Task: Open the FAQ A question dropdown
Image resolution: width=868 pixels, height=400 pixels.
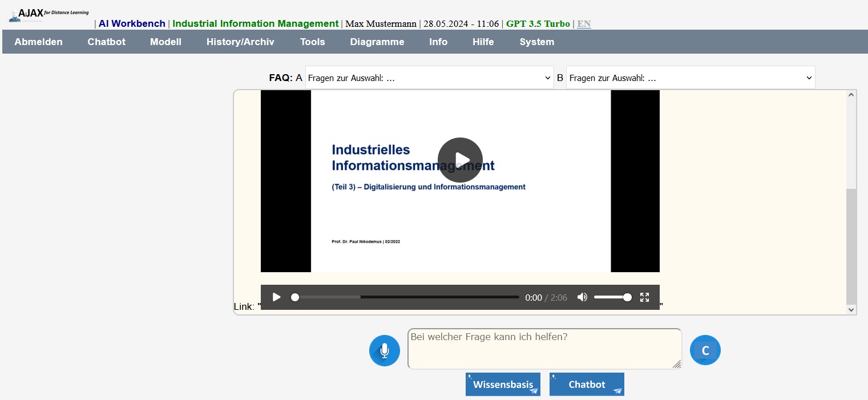Action: click(429, 78)
